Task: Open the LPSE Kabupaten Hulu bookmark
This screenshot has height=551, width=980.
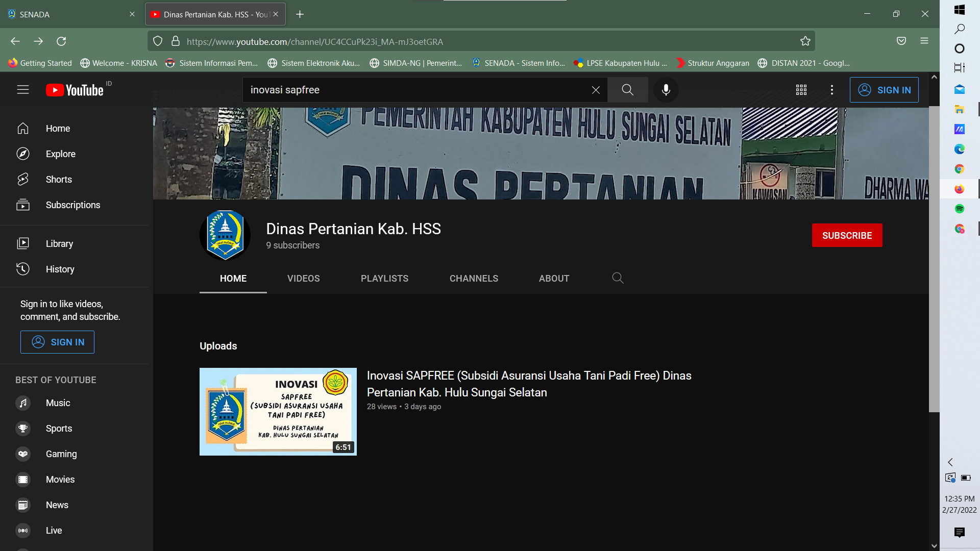Action: [620, 63]
